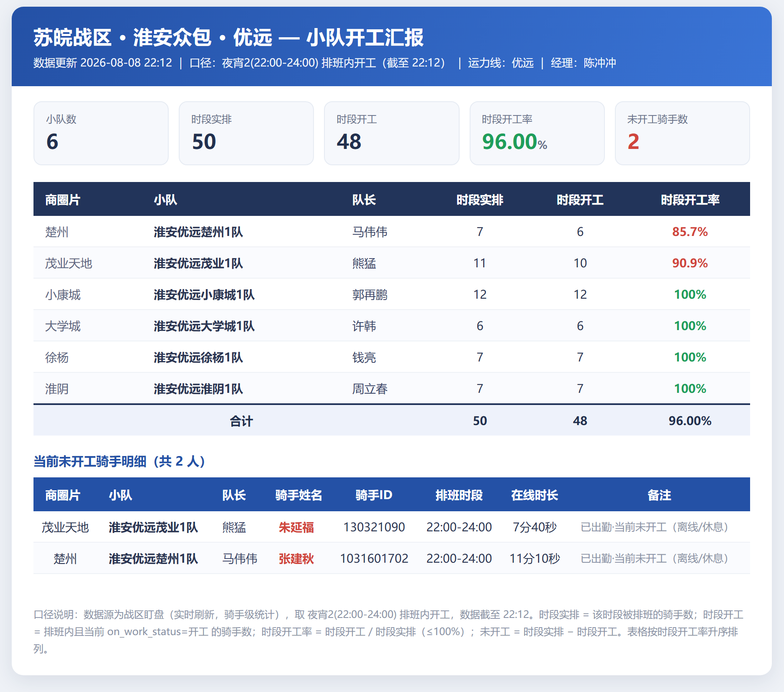Click the 当前未开工骑手明细 section heading

click(x=119, y=461)
